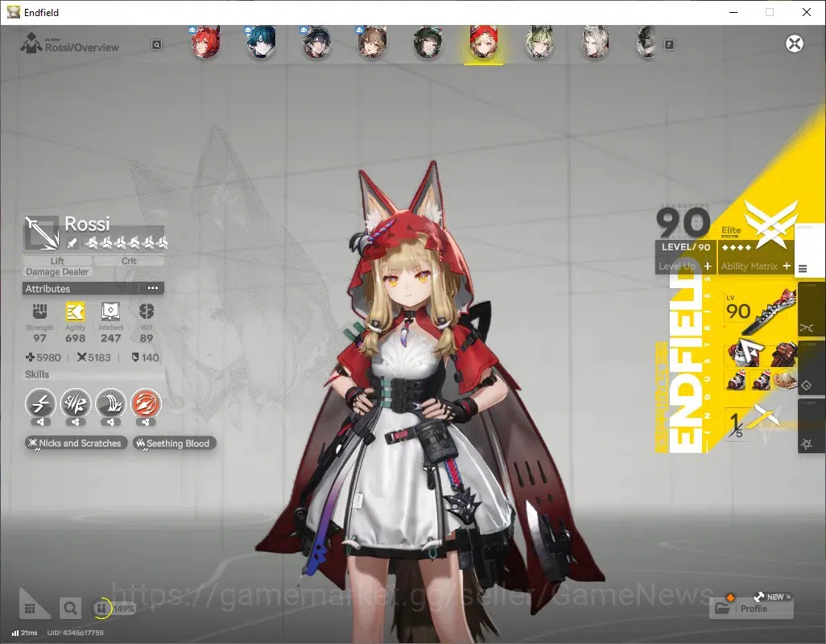This screenshot has height=644, width=826.
Task: Click the UID: 4345617758 text
Action: point(76,633)
